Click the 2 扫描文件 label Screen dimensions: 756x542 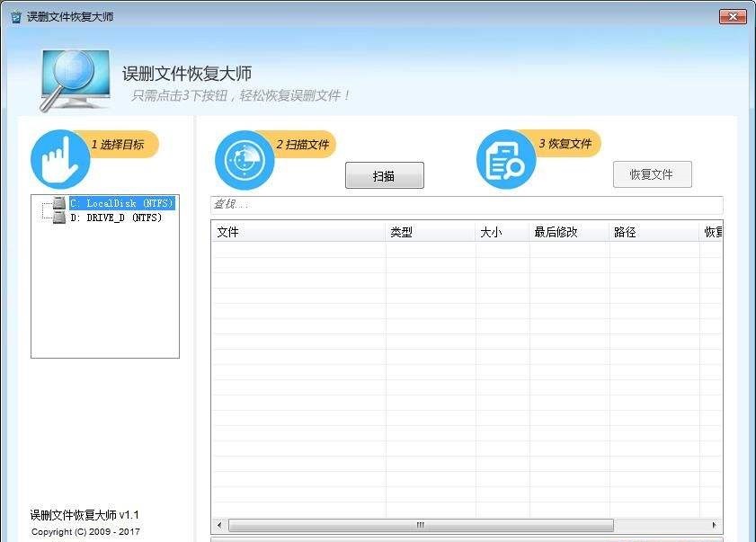click(302, 144)
